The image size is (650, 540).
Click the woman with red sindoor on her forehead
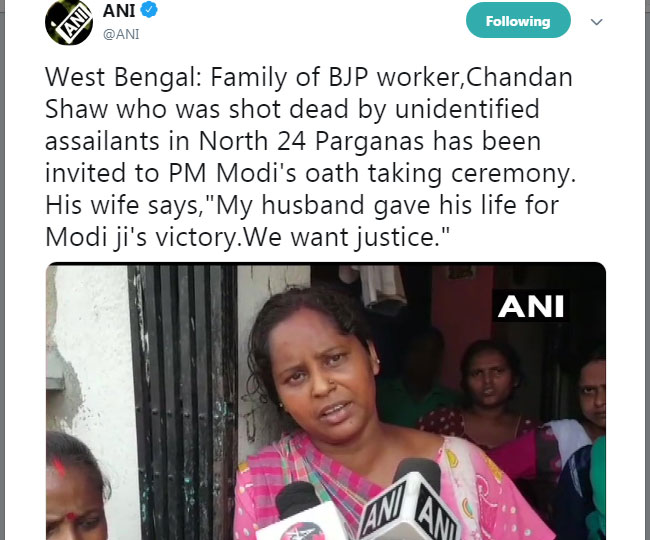[x=73, y=489]
